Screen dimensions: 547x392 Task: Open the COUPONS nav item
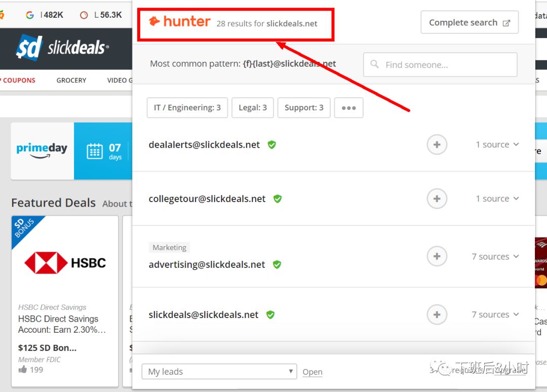click(x=19, y=80)
